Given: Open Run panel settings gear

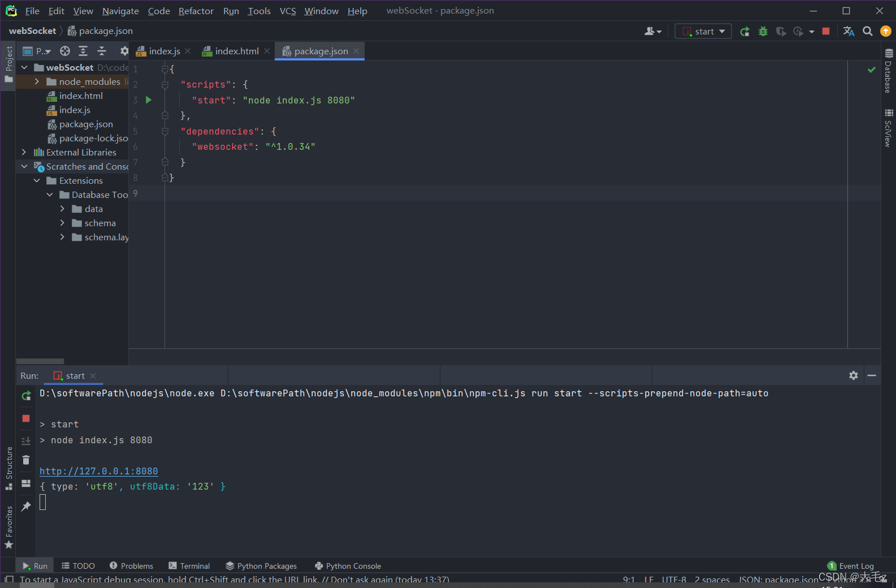Looking at the screenshot, I should pos(854,375).
